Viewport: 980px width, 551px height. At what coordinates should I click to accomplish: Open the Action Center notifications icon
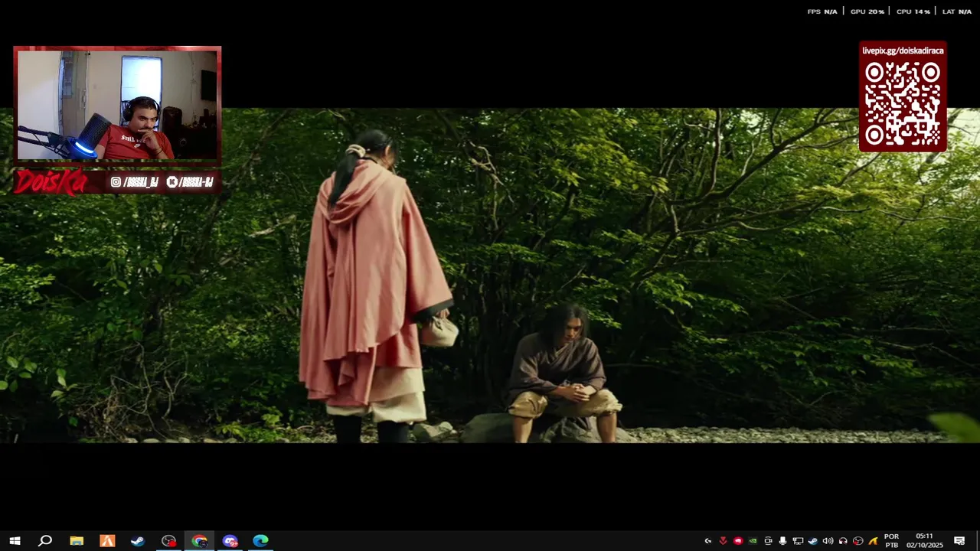click(959, 541)
